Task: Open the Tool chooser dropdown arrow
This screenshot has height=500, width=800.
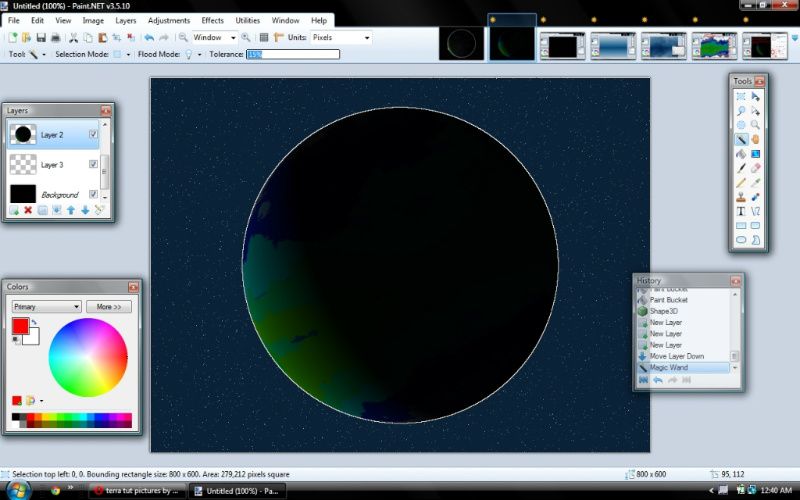Action: pyautogui.click(x=44, y=55)
